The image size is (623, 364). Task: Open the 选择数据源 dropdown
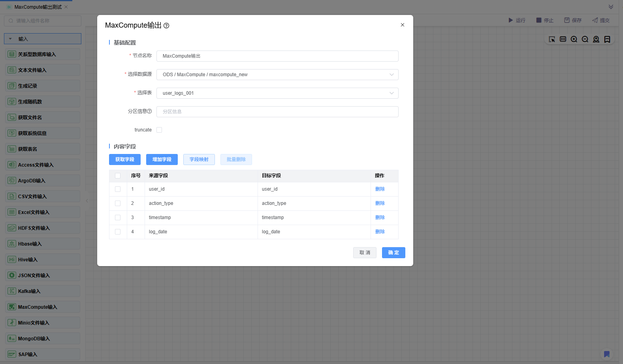pos(277,75)
